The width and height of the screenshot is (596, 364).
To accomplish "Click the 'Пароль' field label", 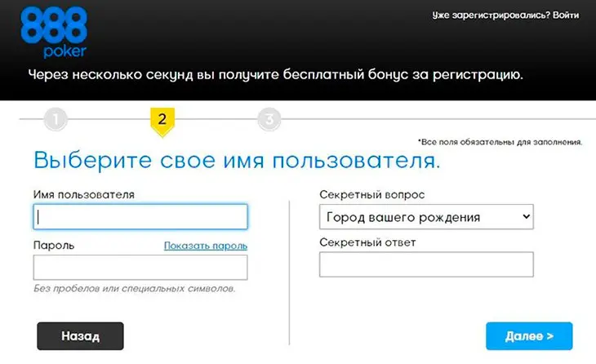I will 55,245.
